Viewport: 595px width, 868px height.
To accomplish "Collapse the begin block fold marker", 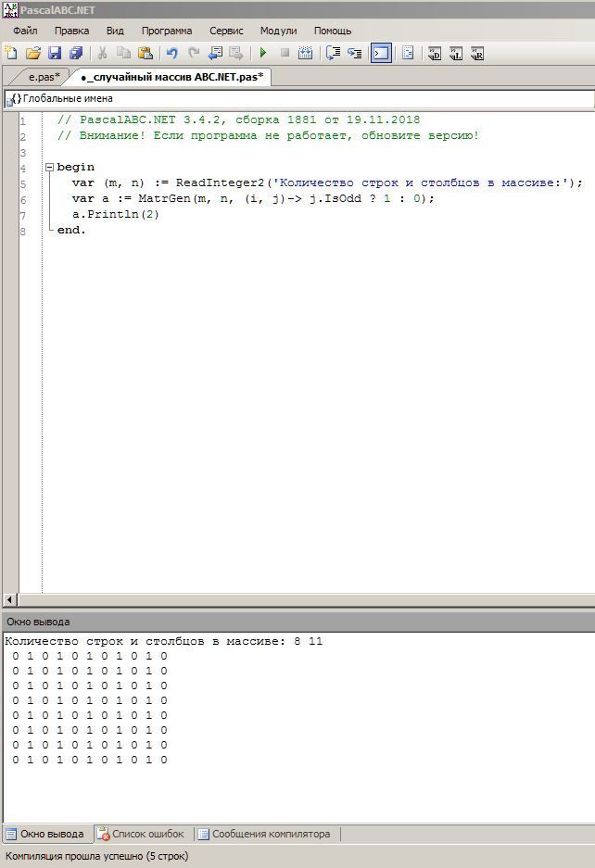I will (x=49, y=167).
